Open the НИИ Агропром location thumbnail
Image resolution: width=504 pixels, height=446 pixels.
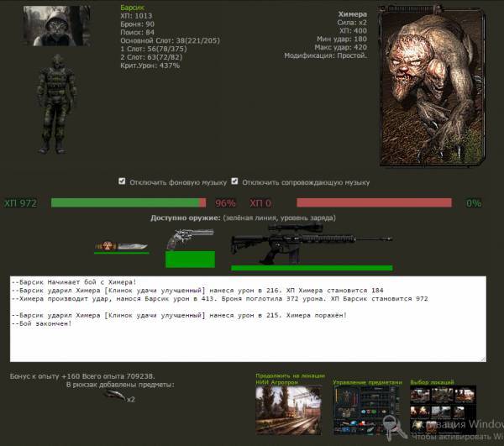click(x=288, y=412)
